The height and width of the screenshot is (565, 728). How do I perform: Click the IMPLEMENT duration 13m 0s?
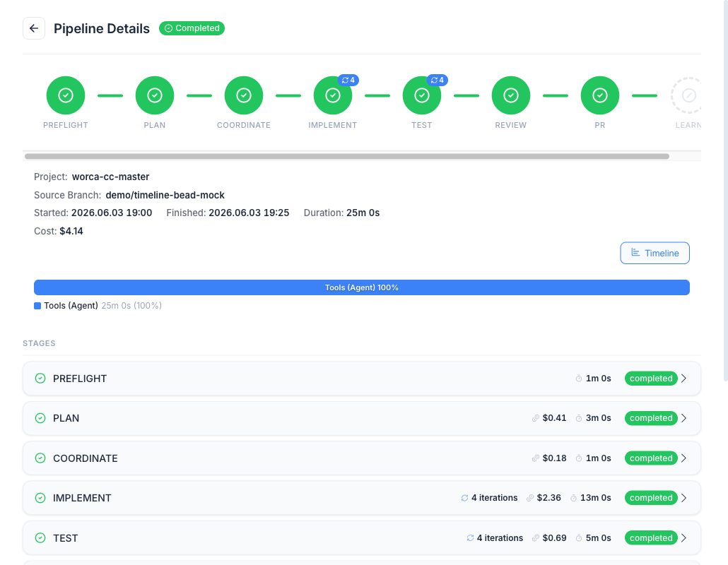(596, 498)
